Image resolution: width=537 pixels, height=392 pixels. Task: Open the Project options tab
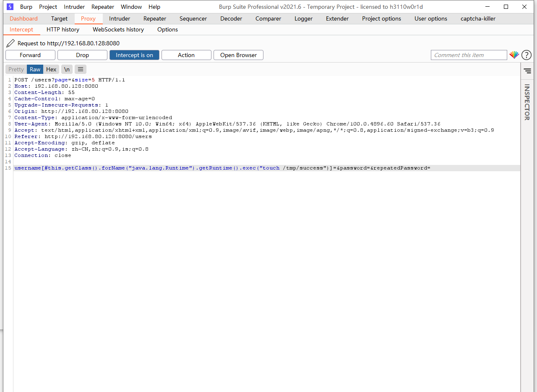(x=381, y=18)
